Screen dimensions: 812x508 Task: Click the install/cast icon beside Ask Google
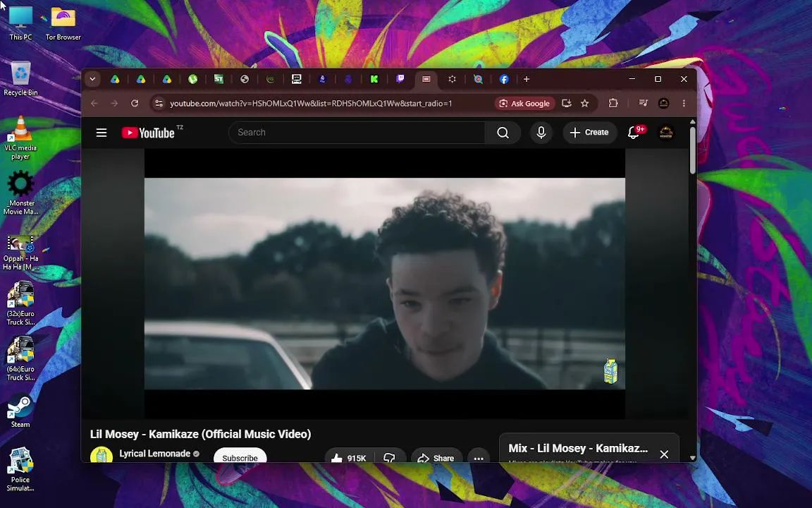pyautogui.click(x=567, y=103)
